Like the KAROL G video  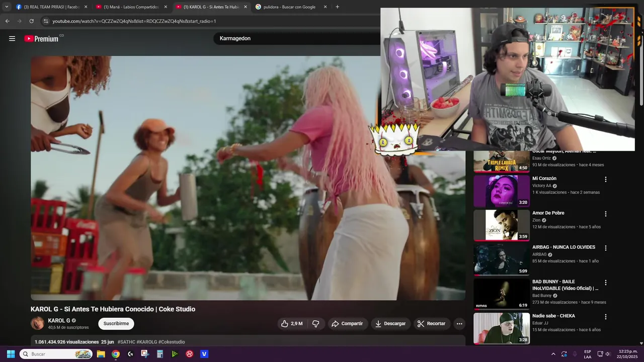pyautogui.click(x=292, y=324)
